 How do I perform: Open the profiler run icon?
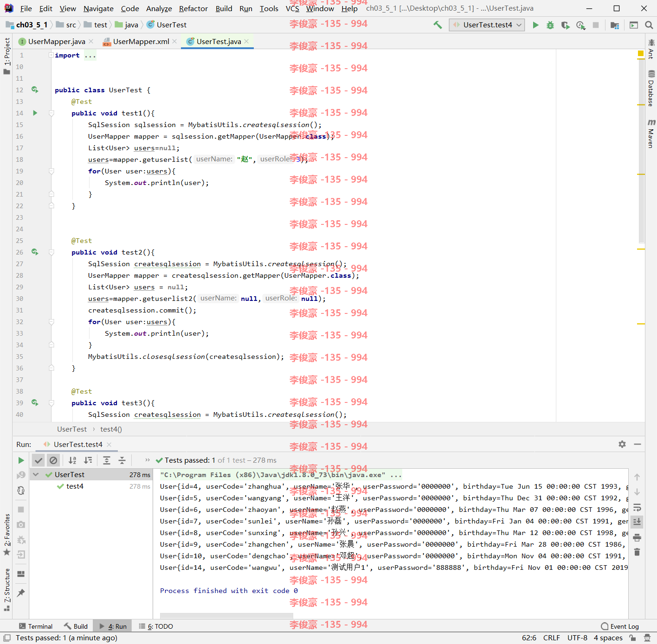point(580,25)
